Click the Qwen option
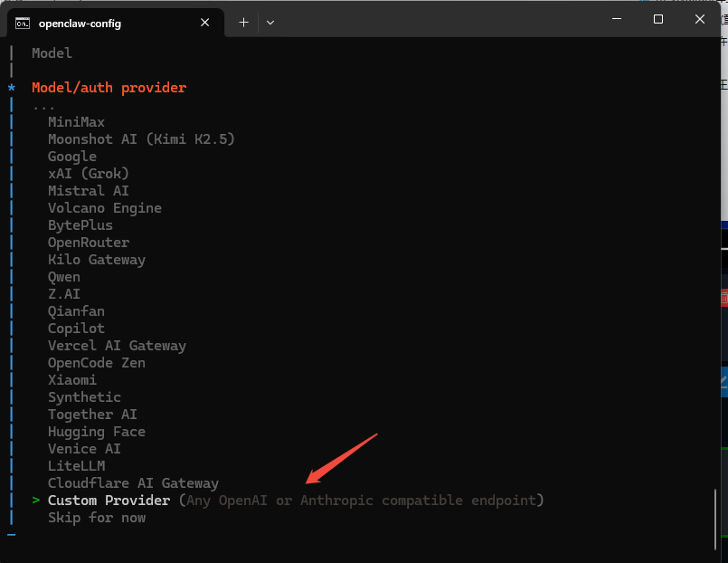This screenshot has height=563, width=728. click(64, 277)
